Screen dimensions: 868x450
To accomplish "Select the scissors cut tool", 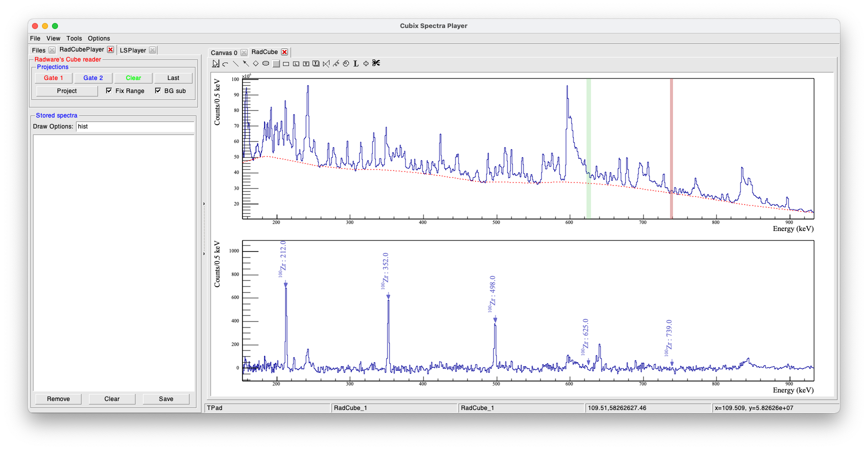I will tap(376, 63).
